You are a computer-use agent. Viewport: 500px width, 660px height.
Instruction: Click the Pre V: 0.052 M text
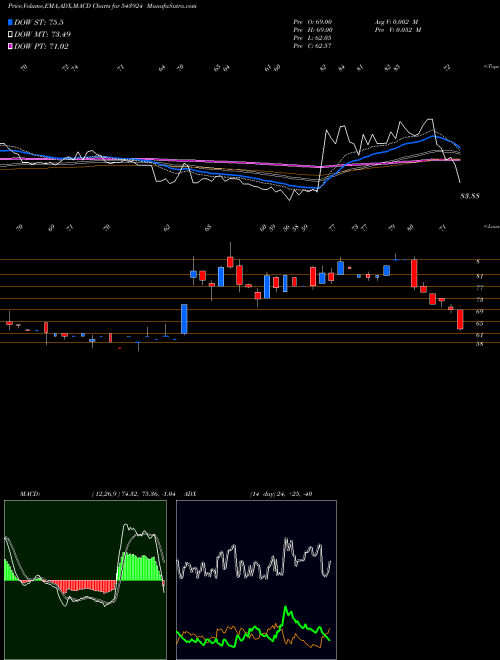coord(397,30)
